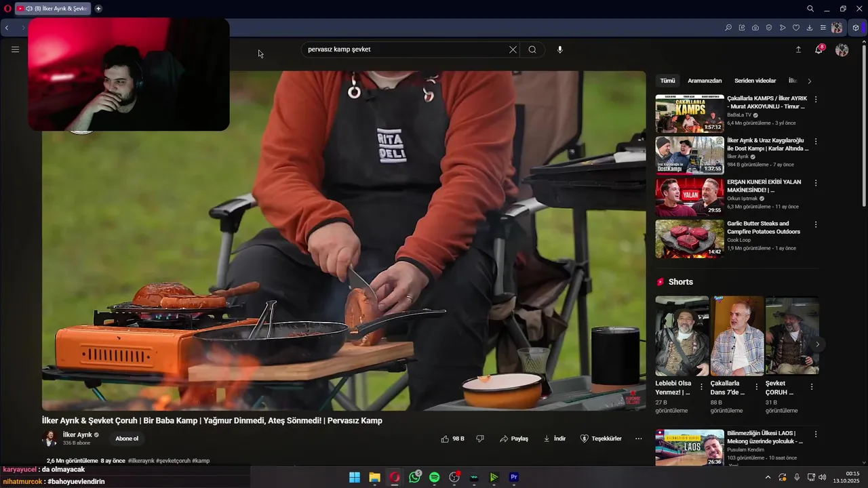This screenshot has height=488, width=868.
Task: Open Çakallarla KAMPS video thumbnail
Action: [690, 113]
